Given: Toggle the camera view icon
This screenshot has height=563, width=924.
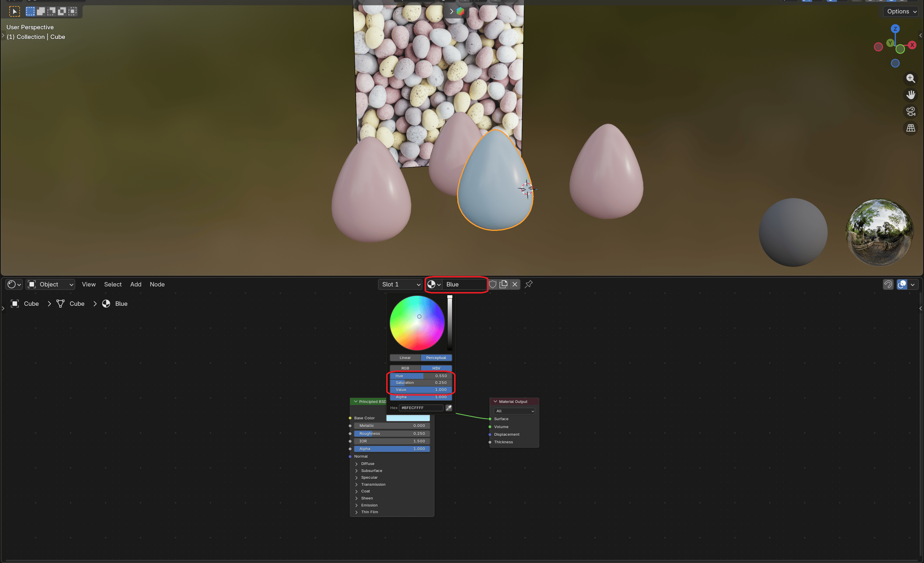Looking at the screenshot, I should [911, 111].
